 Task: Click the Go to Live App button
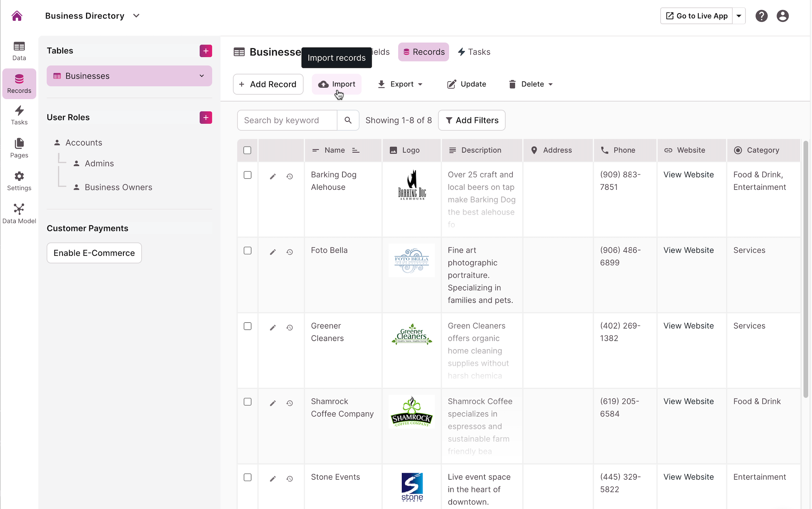click(697, 16)
